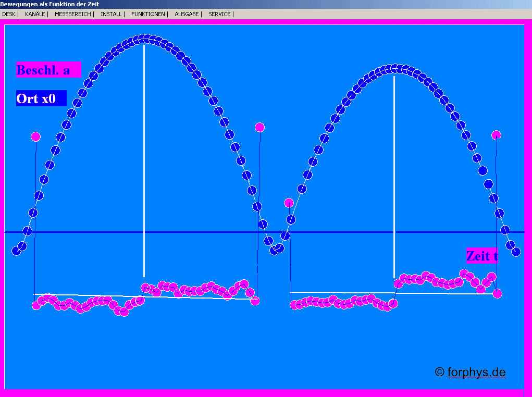Viewport: 532px width, 397px height.
Task: Open the KANÄLE menu
Action: (35, 14)
